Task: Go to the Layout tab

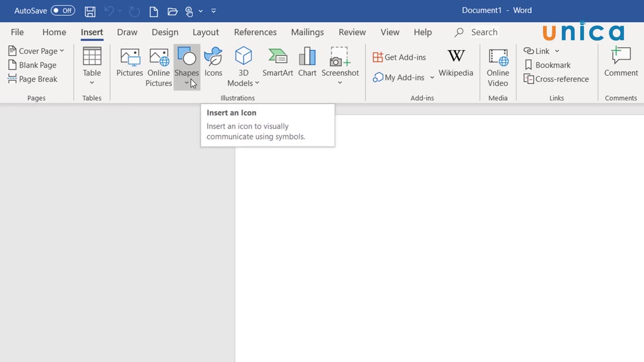Action: coord(206,32)
